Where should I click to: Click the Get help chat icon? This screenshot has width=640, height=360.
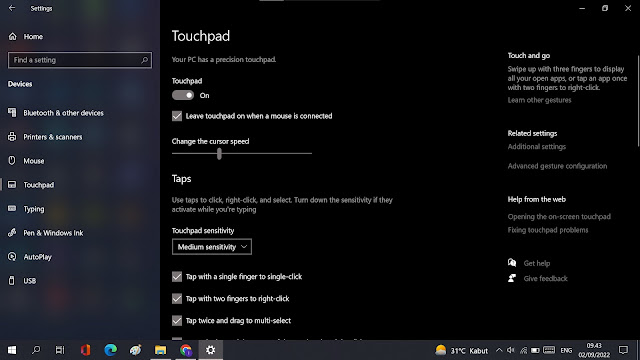[512, 263]
